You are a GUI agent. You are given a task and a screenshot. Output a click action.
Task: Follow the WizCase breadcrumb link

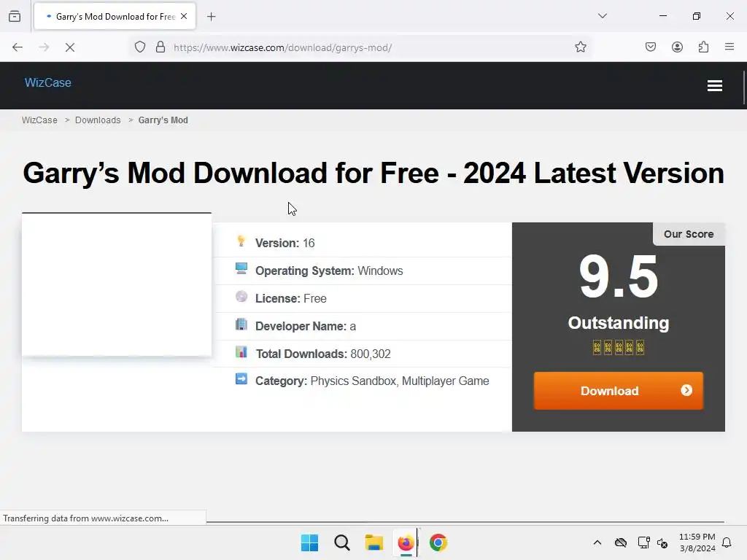pos(39,120)
